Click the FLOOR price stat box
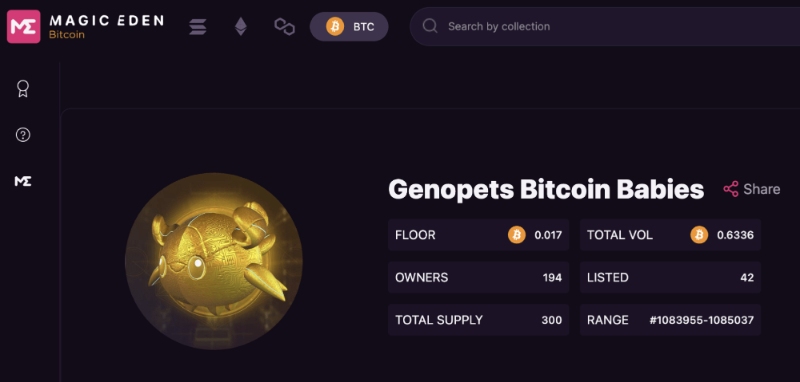 click(x=479, y=235)
